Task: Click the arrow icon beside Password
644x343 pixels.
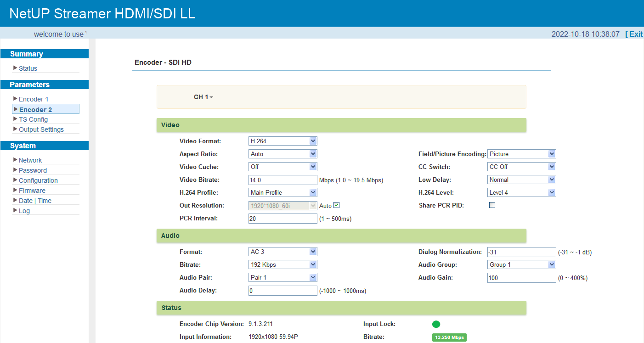Action: click(x=16, y=170)
